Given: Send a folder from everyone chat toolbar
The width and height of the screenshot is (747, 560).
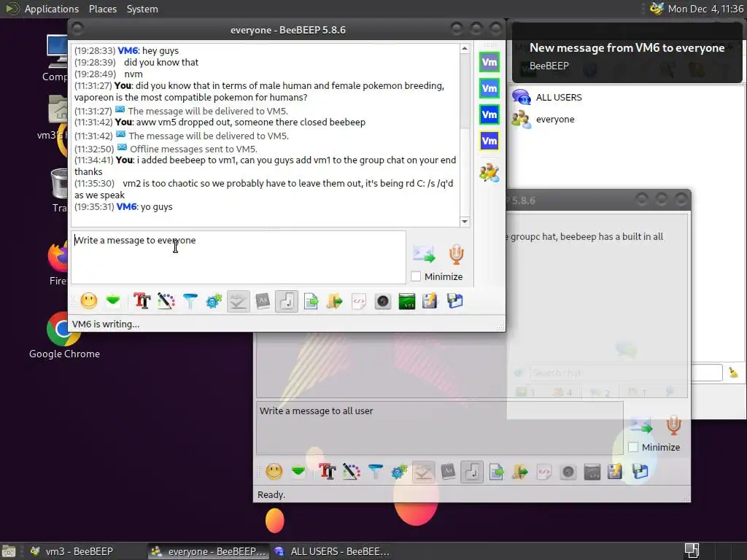Looking at the screenshot, I should (x=334, y=301).
